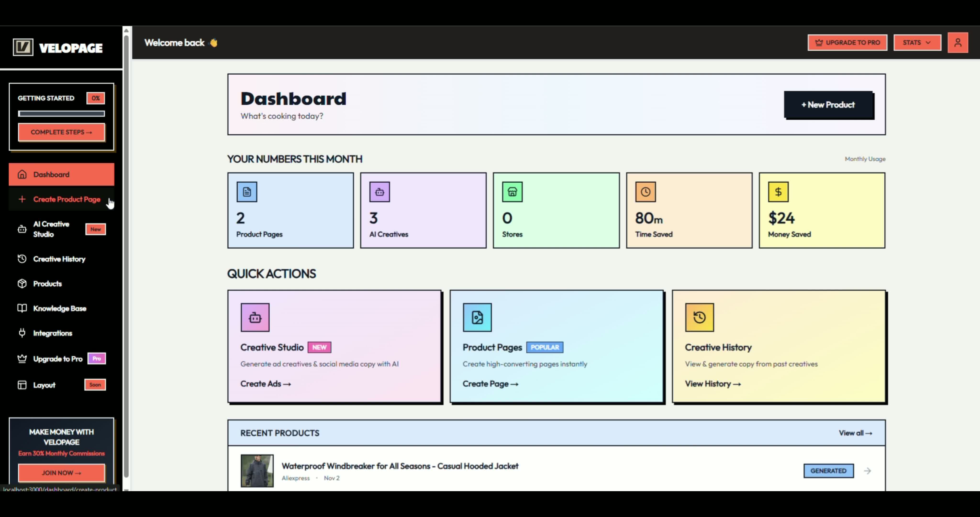The image size is (980, 517).
Task: Click the Creative Studio robot icon
Action: click(x=255, y=317)
